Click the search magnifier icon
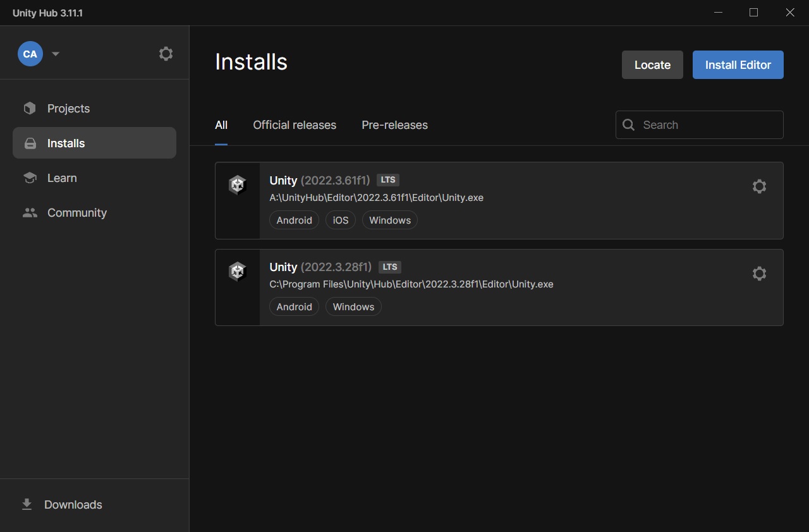This screenshot has width=809, height=532. click(x=628, y=125)
